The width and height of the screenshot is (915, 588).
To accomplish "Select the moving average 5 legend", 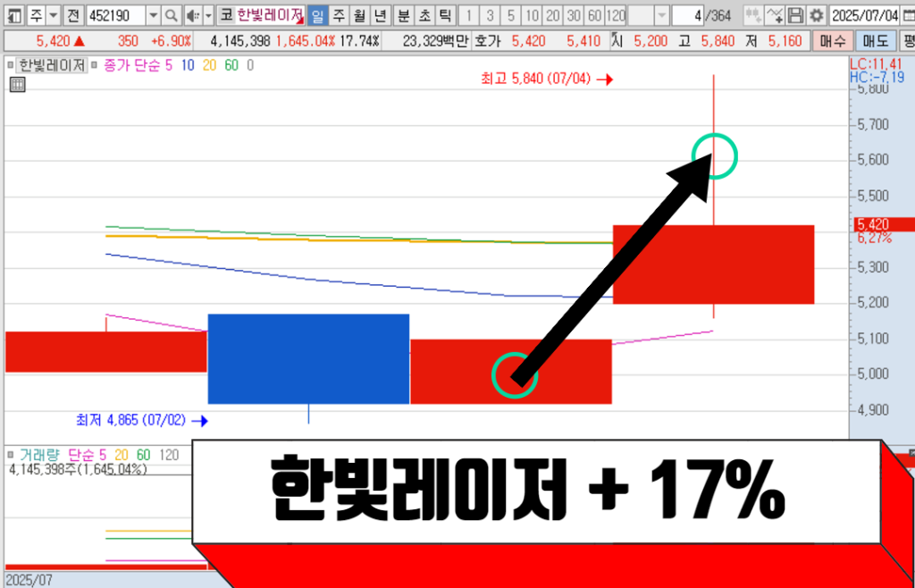I will click(169, 64).
